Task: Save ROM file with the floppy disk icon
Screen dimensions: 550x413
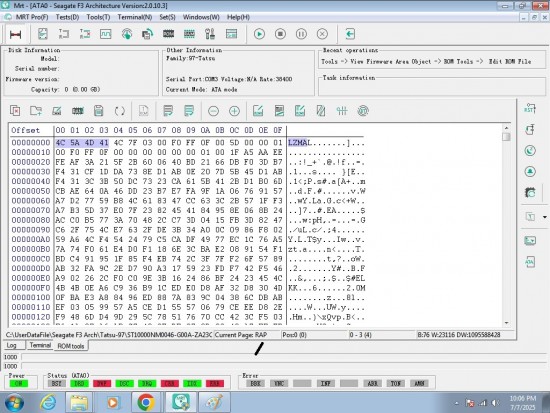Action: point(99,111)
